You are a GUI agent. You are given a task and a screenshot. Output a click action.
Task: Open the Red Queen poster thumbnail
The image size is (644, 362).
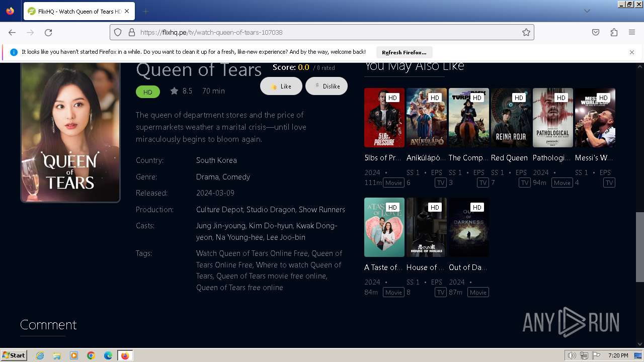tap(511, 118)
